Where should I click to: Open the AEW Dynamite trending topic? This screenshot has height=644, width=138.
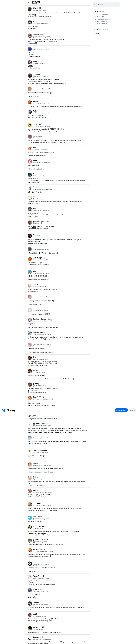pos(102,24)
